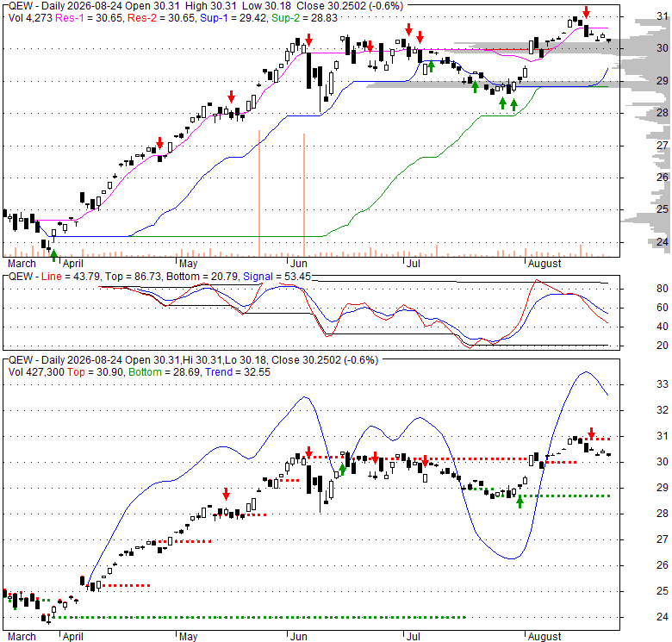Click red sell arrow above bottom chart's August peak
The height and width of the screenshot is (642, 672).
(591, 433)
